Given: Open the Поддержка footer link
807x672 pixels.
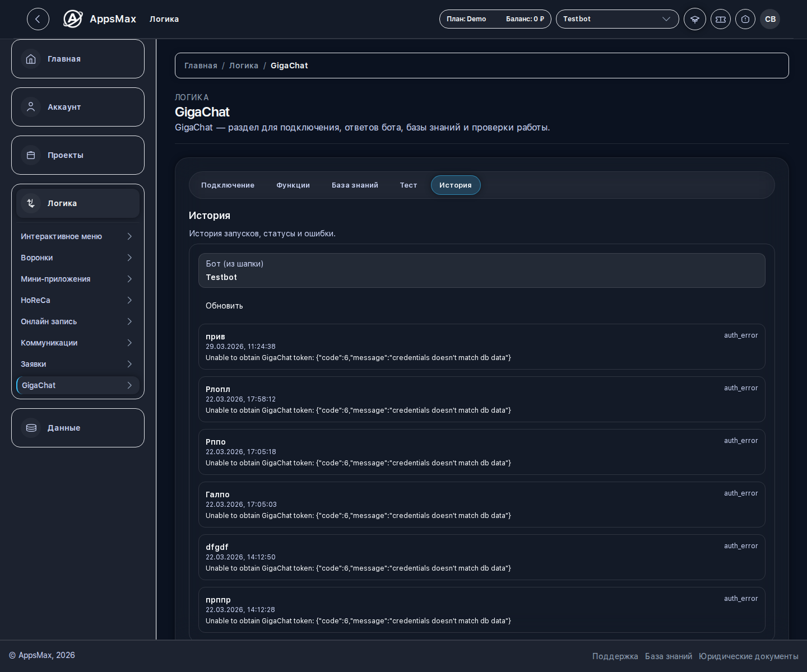Looking at the screenshot, I should [x=615, y=656].
